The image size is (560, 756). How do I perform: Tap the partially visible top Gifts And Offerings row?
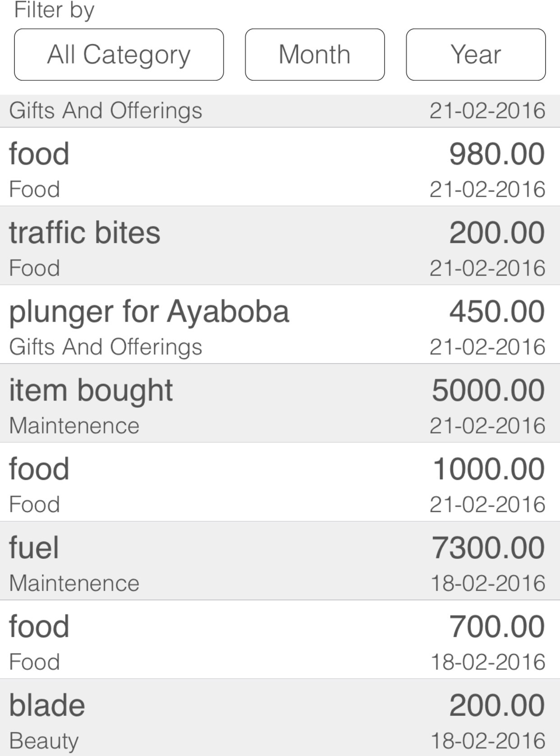click(x=280, y=111)
